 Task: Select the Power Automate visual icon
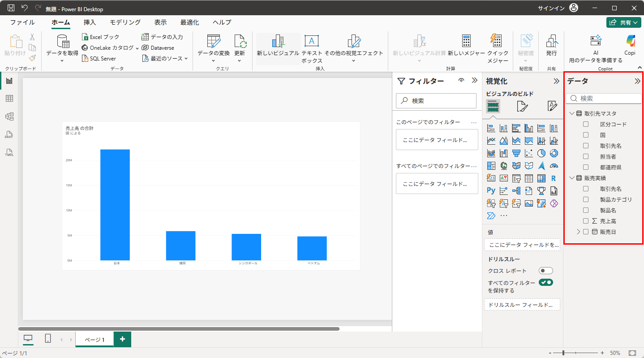tap(491, 216)
